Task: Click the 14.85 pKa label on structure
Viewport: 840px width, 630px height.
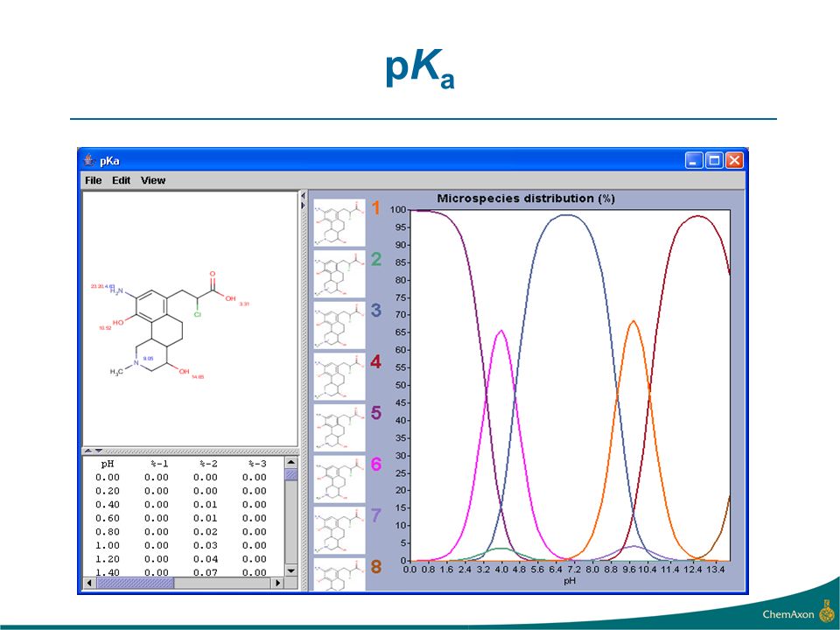Action: 198,377
